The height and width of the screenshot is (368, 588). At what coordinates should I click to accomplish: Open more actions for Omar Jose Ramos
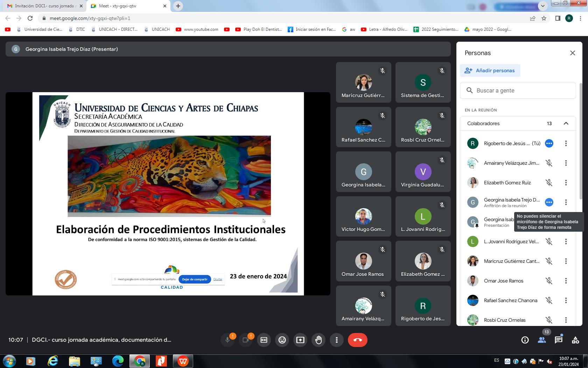tap(566, 281)
